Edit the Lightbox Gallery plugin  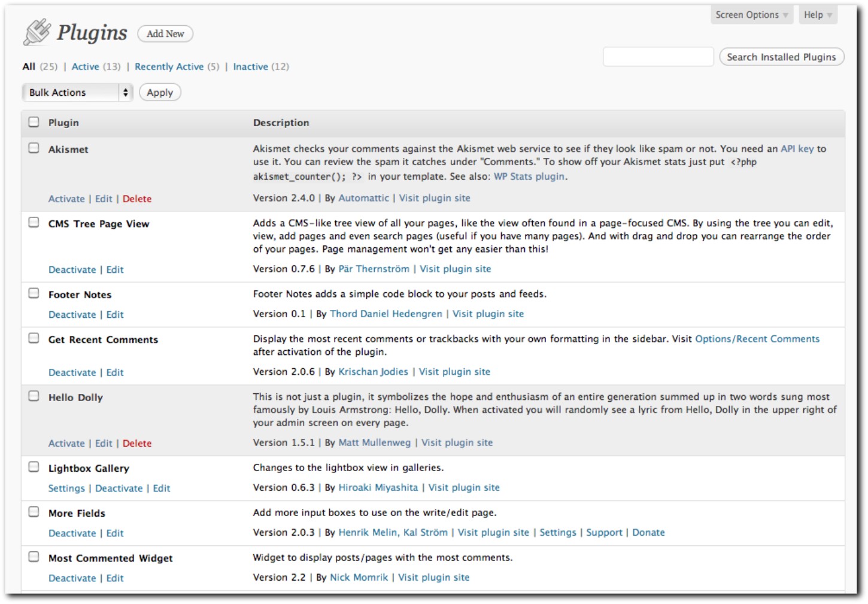pyautogui.click(x=162, y=488)
